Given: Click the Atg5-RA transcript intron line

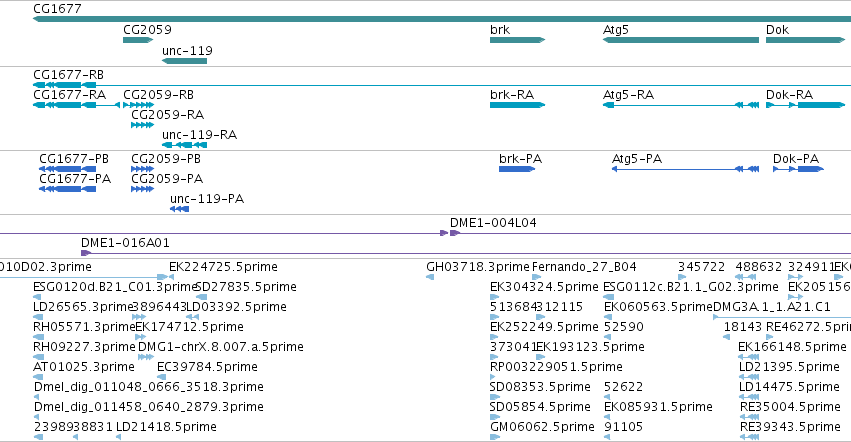Looking at the screenshot, I should 674,105.
